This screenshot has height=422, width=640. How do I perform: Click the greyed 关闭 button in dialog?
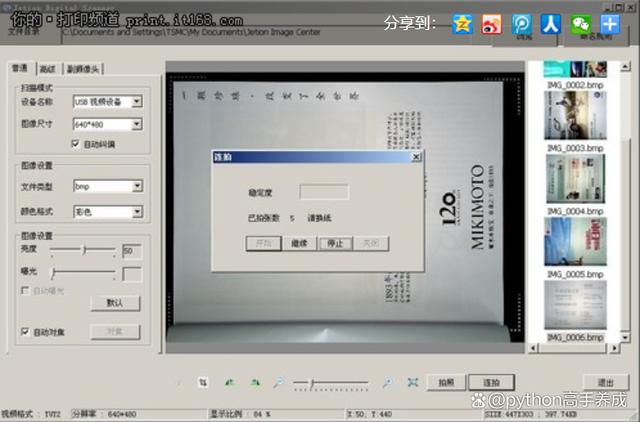tap(371, 244)
